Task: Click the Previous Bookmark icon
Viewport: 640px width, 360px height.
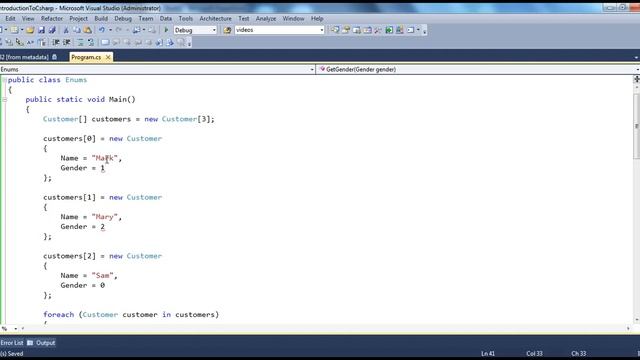Action: tap(116, 42)
